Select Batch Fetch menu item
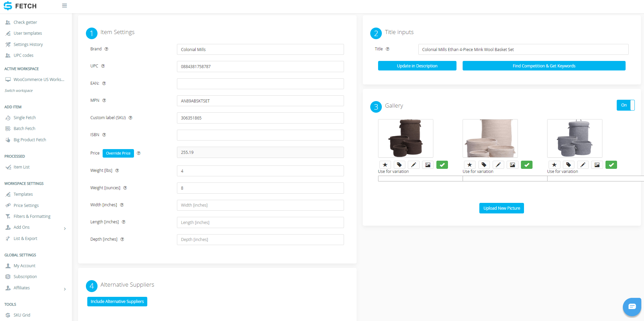The height and width of the screenshot is (321, 644). click(24, 129)
